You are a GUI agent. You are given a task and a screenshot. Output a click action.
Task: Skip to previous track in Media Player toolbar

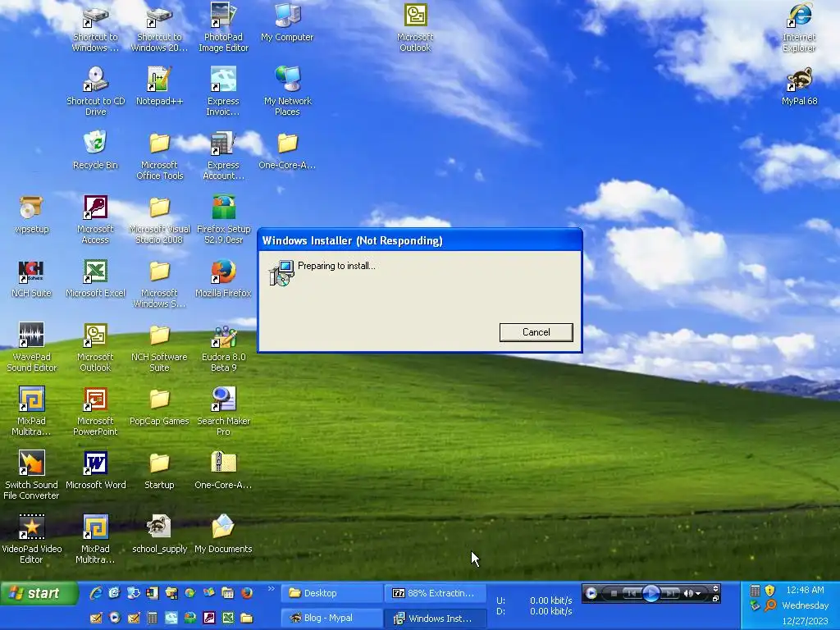coord(632,593)
